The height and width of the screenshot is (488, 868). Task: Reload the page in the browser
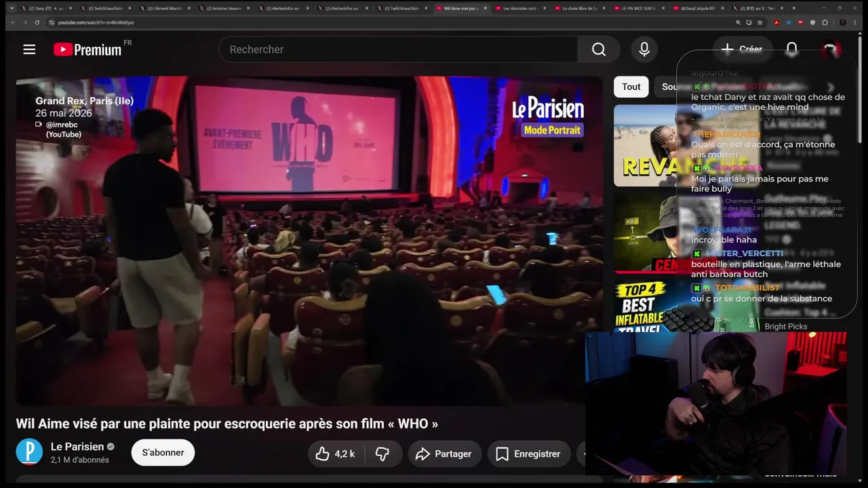37,22
